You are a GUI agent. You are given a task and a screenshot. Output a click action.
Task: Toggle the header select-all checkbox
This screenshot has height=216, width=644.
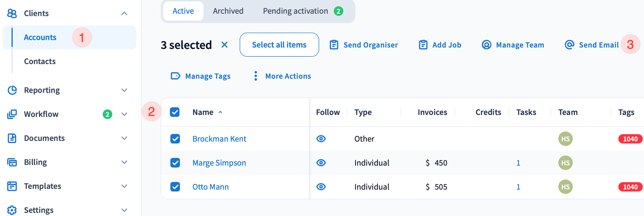point(174,112)
